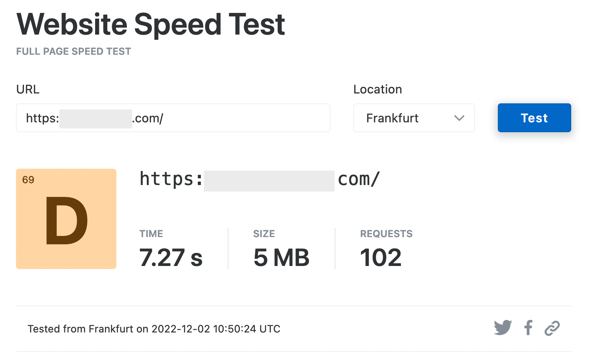Share test results on Twitter

503,328
